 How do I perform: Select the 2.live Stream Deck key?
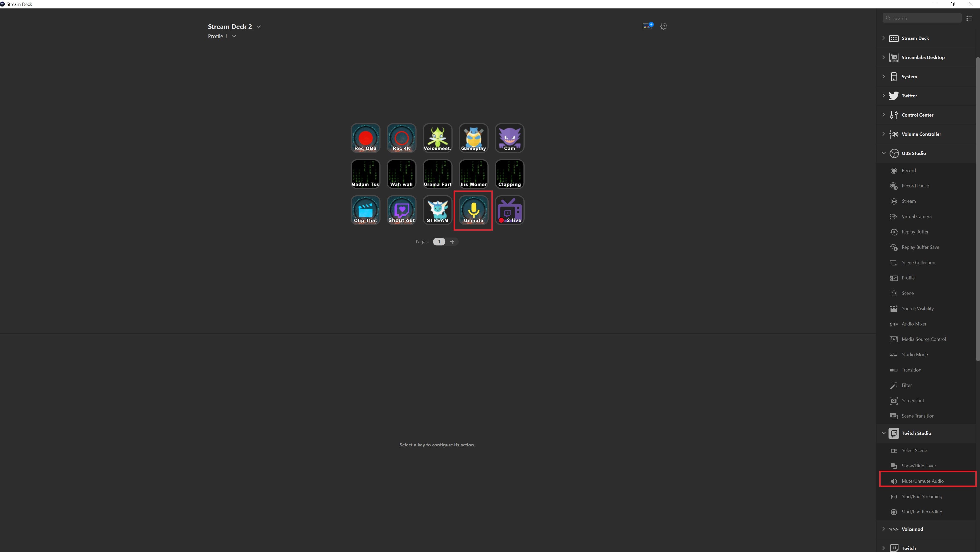click(510, 209)
